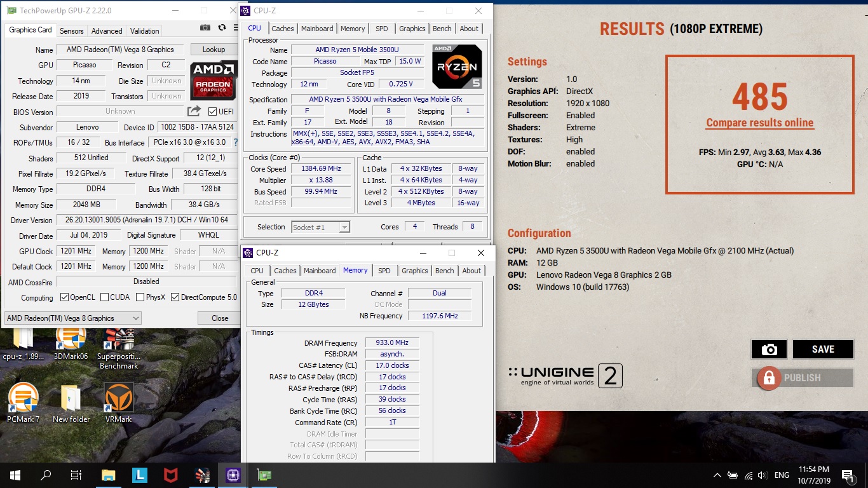Toggle the OpenCL checkbox
The width and height of the screenshot is (868, 488).
(x=64, y=297)
